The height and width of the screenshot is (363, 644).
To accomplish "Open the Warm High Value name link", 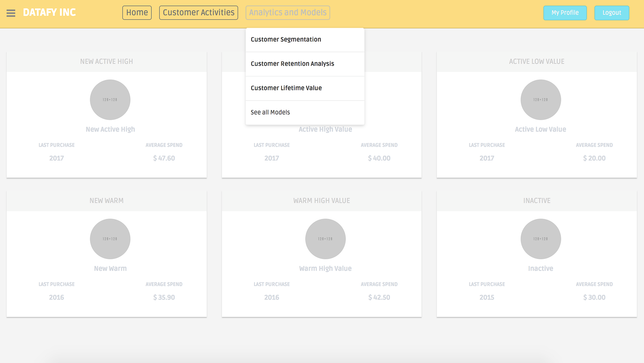I will click(x=325, y=269).
